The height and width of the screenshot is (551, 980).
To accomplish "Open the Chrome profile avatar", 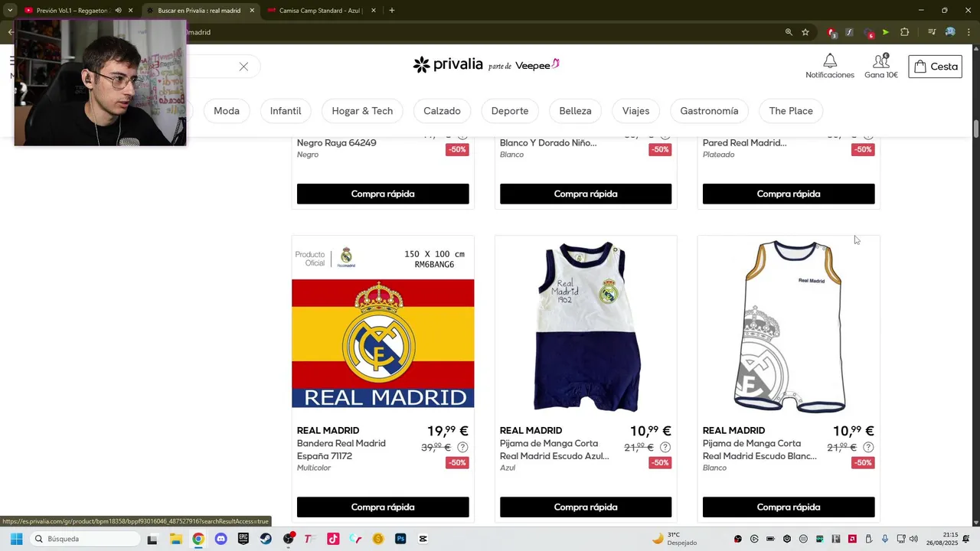I will [950, 32].
